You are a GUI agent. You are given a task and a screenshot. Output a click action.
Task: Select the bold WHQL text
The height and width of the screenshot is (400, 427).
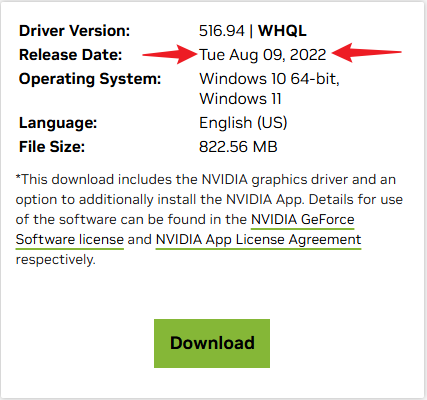[282, 31]
